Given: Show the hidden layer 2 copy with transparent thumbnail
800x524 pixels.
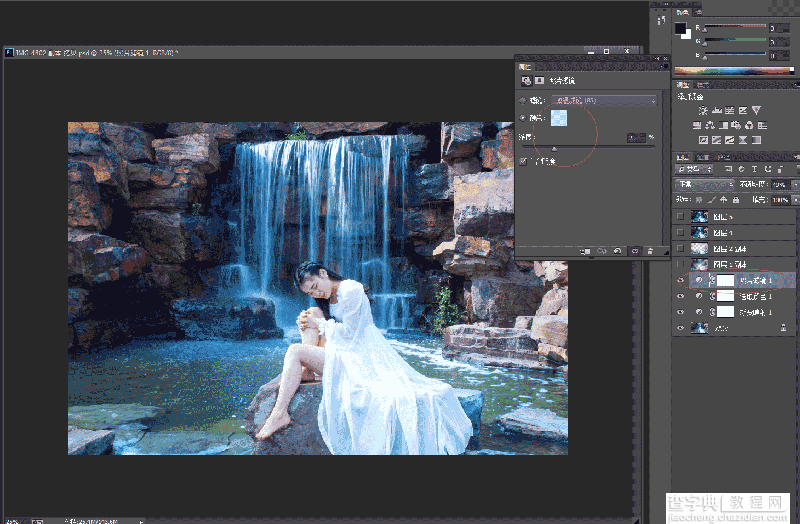Looking at the screenshot, I should click(680, 248).
